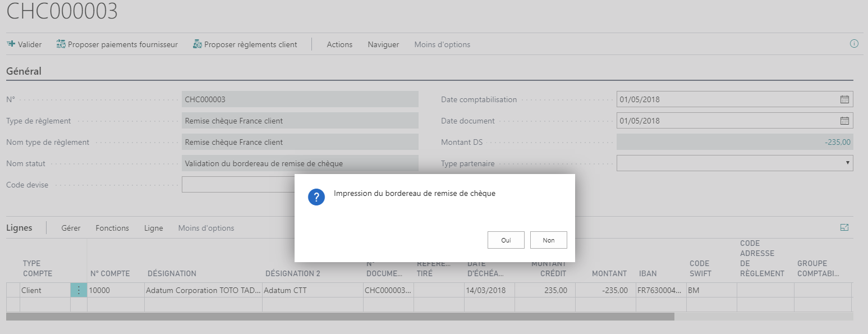
Task: Open Fonctions menu in Lignes
Action: coord(112,228)
